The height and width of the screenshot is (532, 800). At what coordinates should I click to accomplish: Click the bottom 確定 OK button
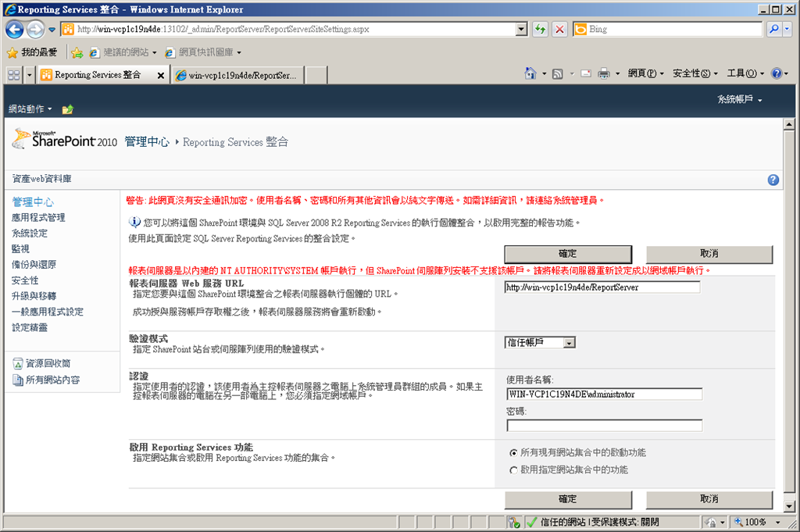(x=568, y=499)
